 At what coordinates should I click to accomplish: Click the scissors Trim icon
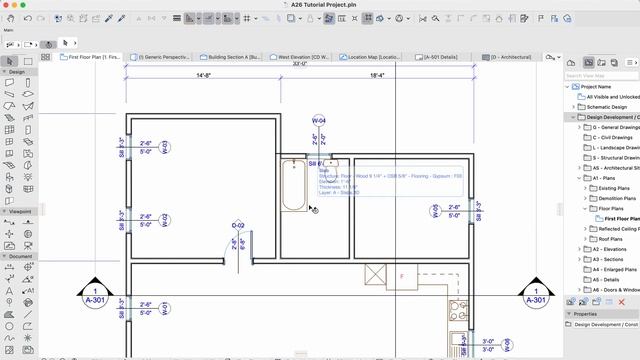point(422,18)
